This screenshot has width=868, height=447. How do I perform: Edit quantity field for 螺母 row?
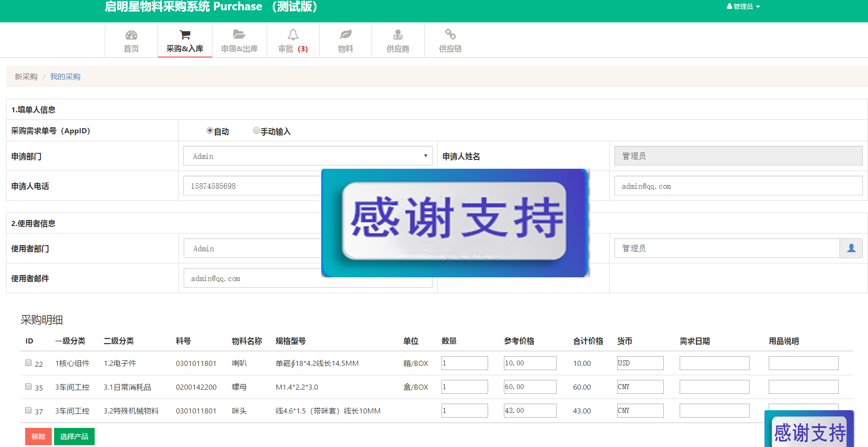click(x=465, y=387)
